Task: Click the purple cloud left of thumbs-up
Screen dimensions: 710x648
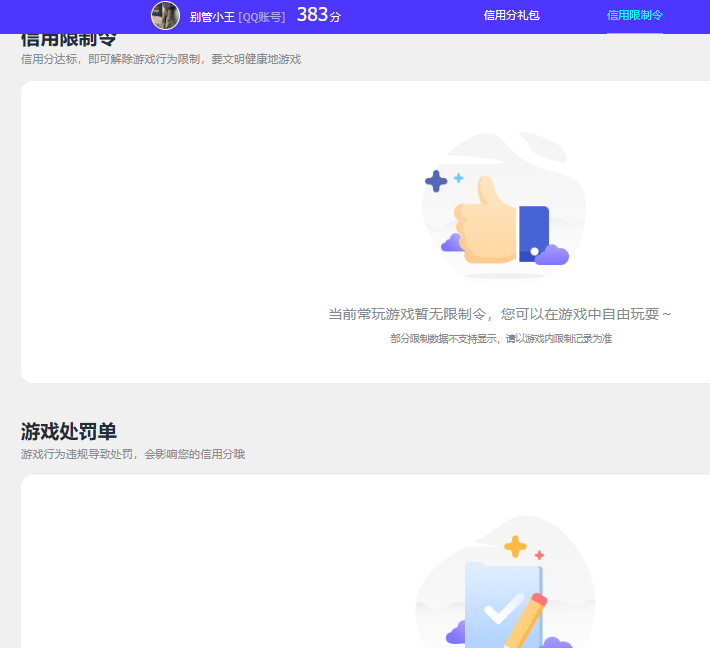Action: [453, 243]
